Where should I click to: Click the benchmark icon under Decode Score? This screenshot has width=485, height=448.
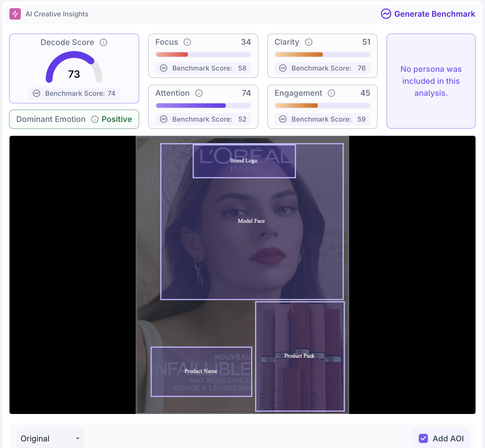[37, 93]
